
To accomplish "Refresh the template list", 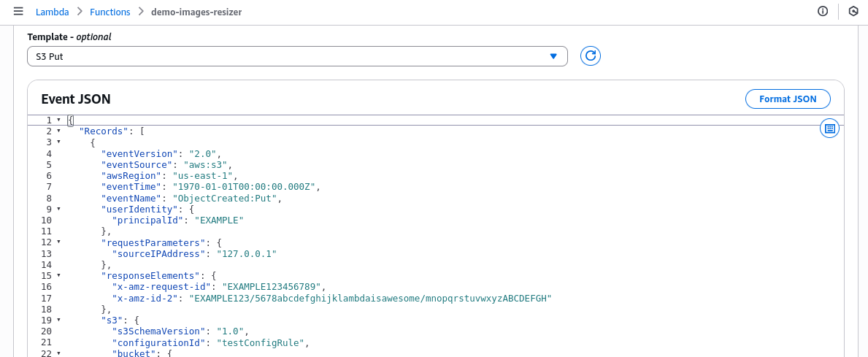I will click(590, 55).
